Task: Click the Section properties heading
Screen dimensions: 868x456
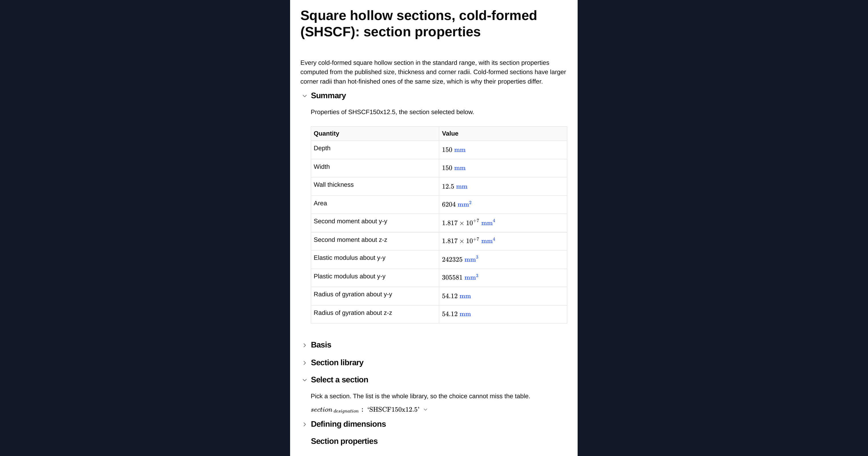Action: (344, 441)
